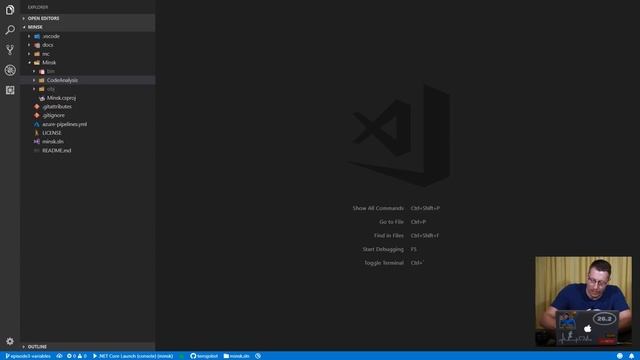Click the Toggle Terminal hint text
Viewport: 640px width, 360px height.
pos(384,263)
